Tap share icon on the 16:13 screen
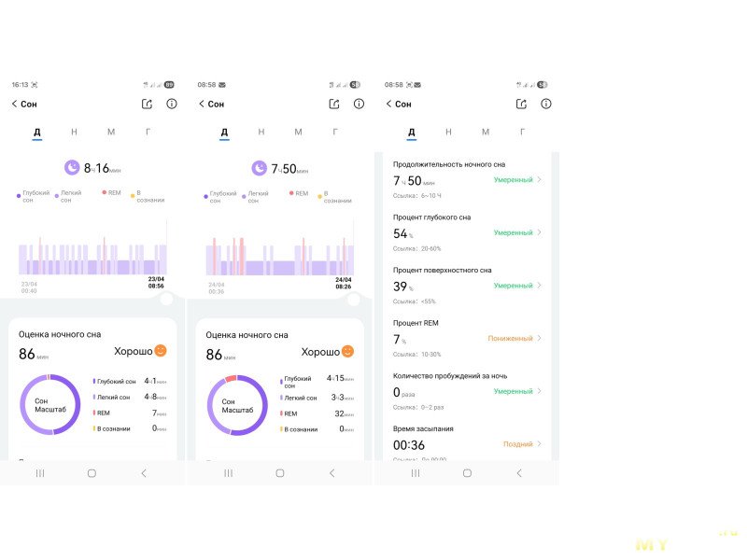The height and width of the screenshot is (560, 747). pos(147,105)
